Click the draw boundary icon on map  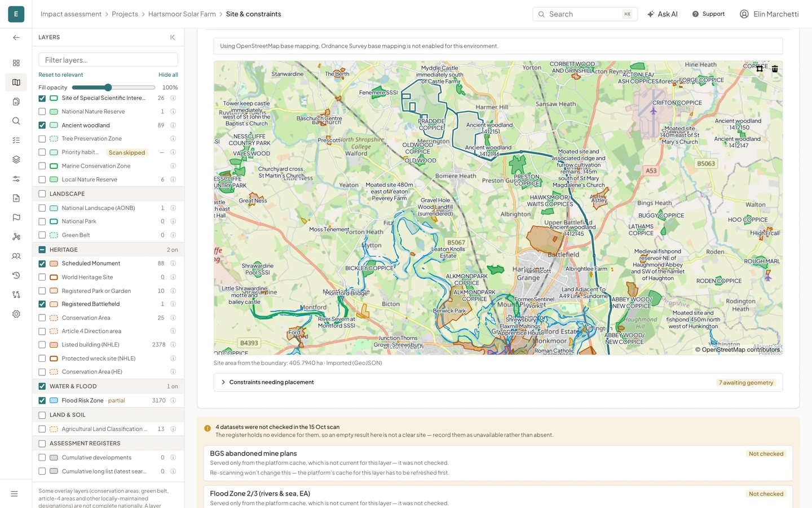760,69
